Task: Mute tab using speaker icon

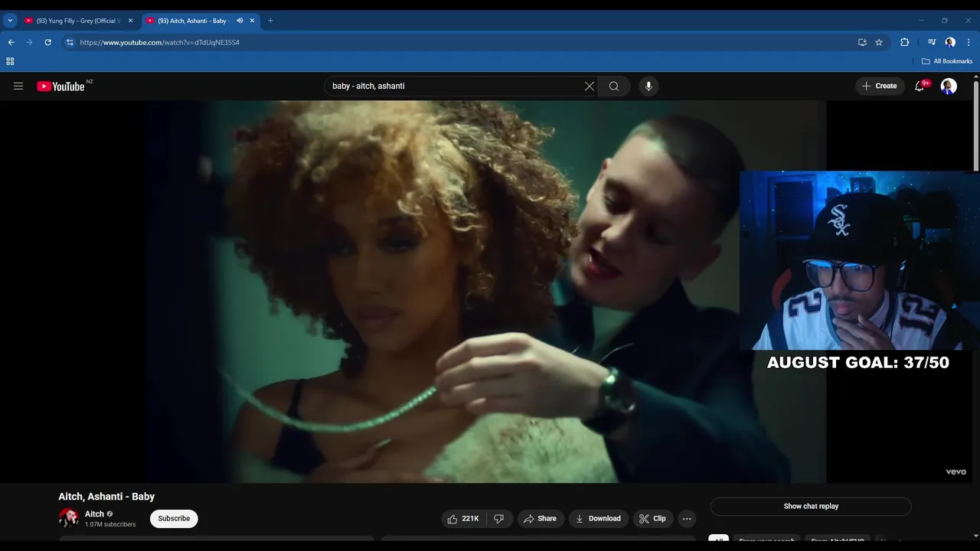Action: pos(240,21)
